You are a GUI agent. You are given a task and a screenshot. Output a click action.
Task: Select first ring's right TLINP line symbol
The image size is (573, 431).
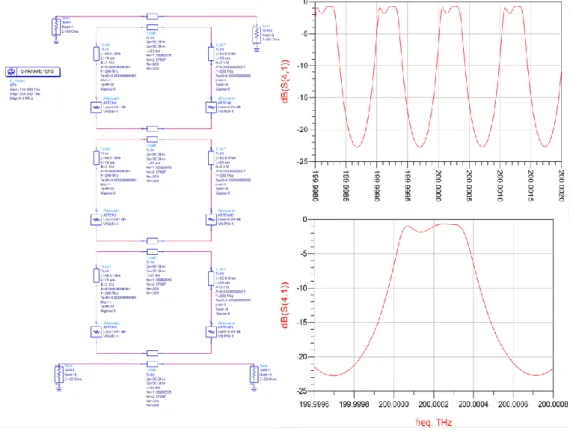(x=211, y=53)
